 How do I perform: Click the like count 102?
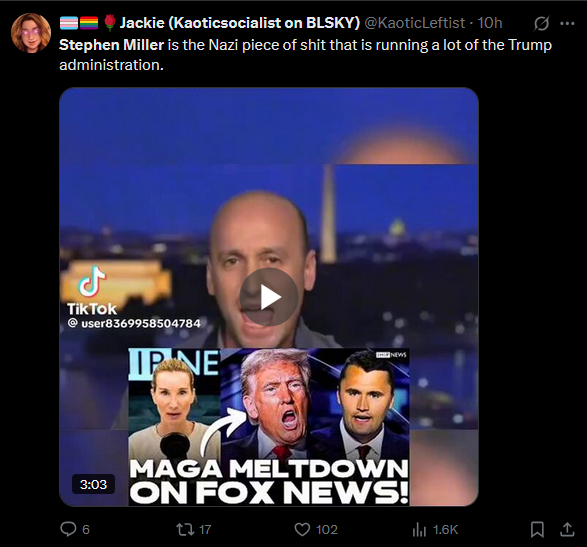pyautogui.click(x=327, y=529)
